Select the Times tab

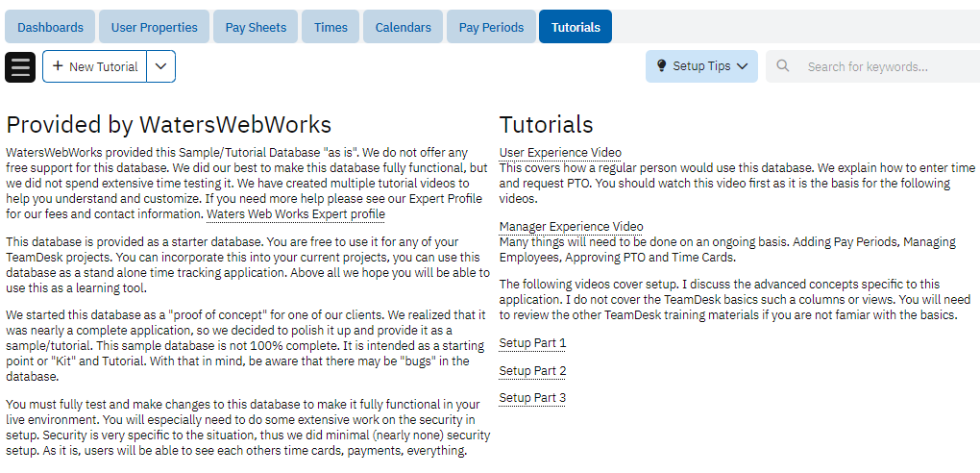tap(331, 27)
